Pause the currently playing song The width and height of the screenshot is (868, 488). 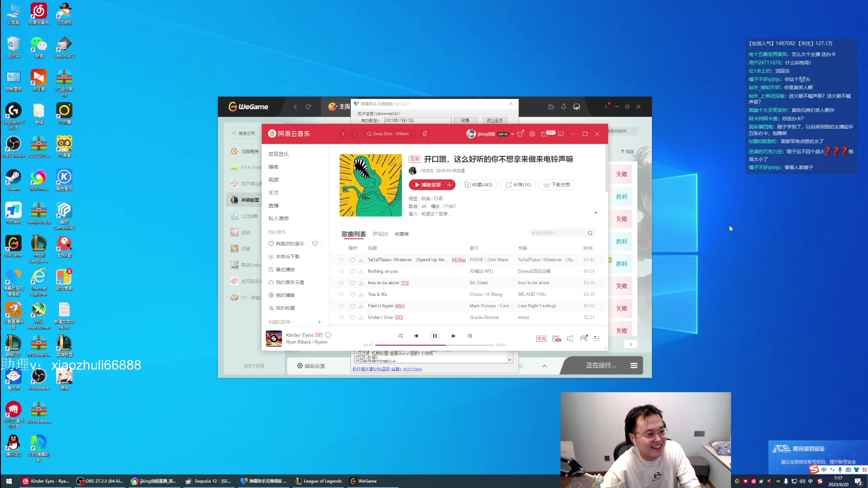point(434,336)
